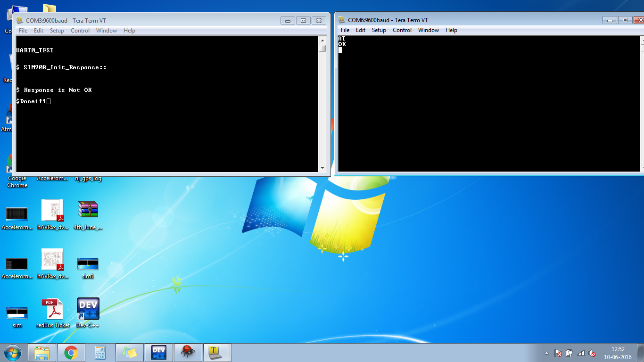Open Calculator from the taskbar

coord(100,353)
